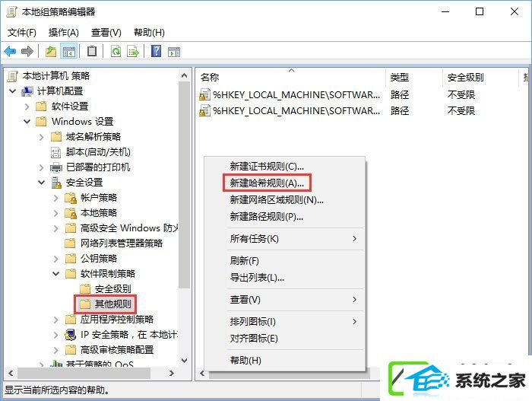Expand the 应用程序控制策略 node
The width and height of the screenshot is (532, 401).
pos(56,320)
